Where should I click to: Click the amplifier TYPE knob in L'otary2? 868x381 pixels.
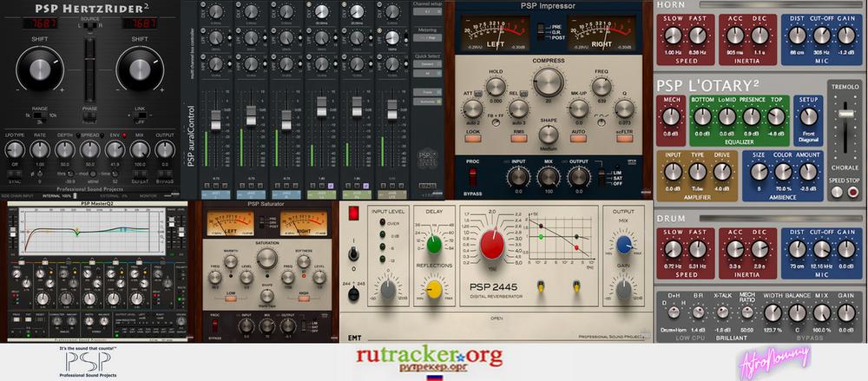click(698, 172)
